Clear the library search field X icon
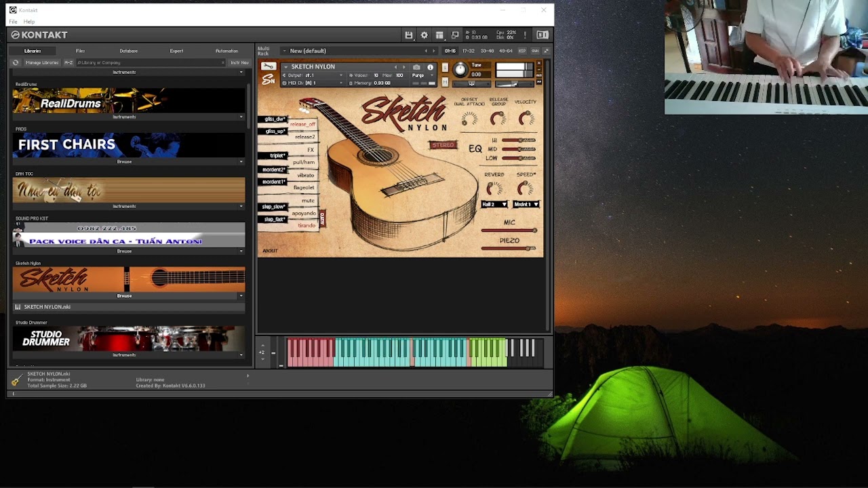Image resolution: width=868 pixels, height=488 pixels. tap(223, 62)
